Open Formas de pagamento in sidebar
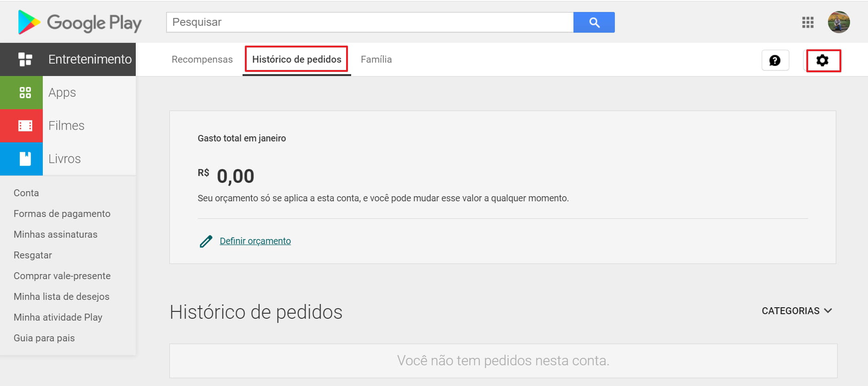The height and width of the screenshot is (386, 868). click(62, 214)
